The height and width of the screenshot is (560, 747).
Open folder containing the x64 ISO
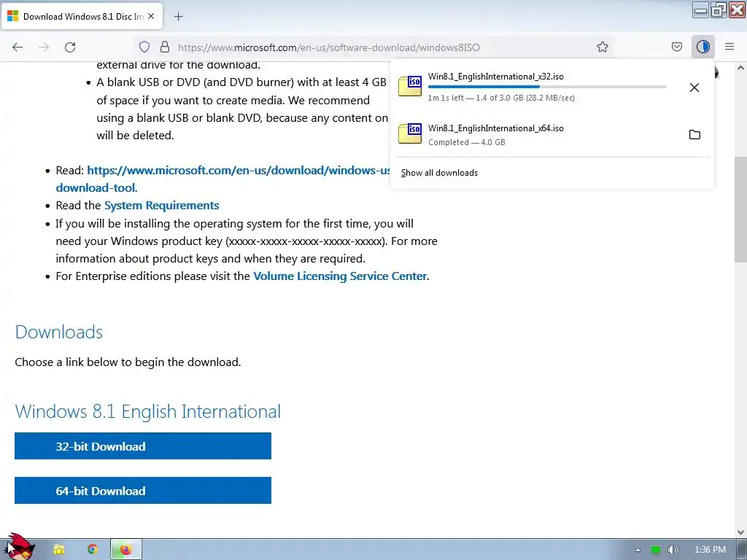tap(694, 135)
